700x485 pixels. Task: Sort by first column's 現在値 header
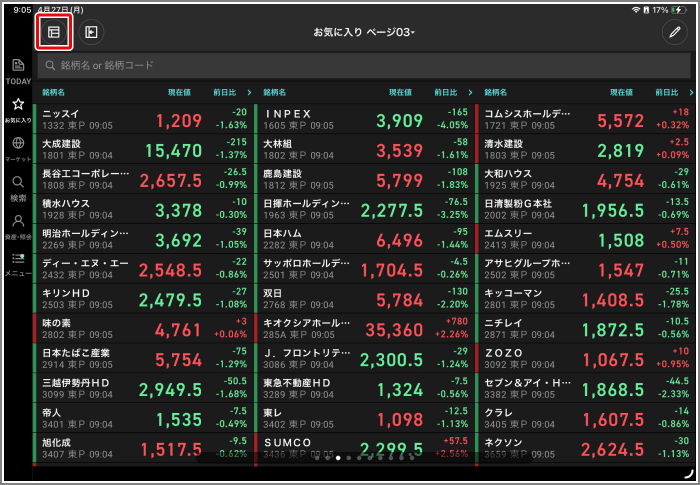(x=179, y=92)
